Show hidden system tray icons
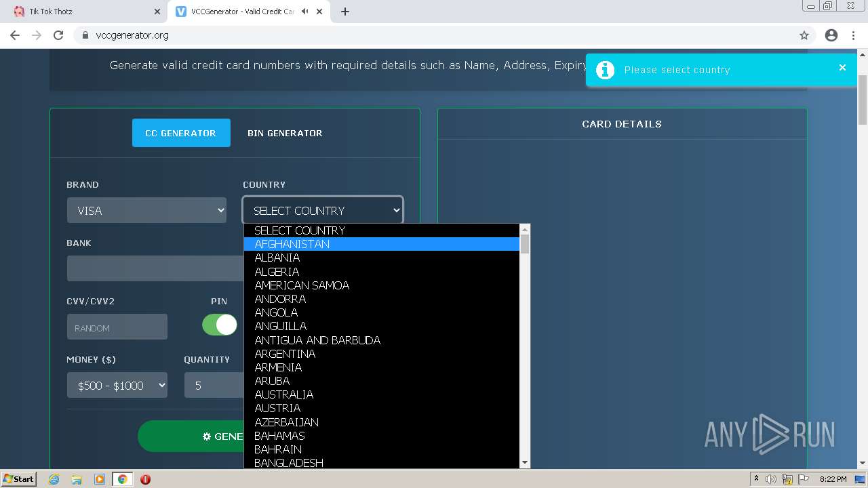 [756, 479]
